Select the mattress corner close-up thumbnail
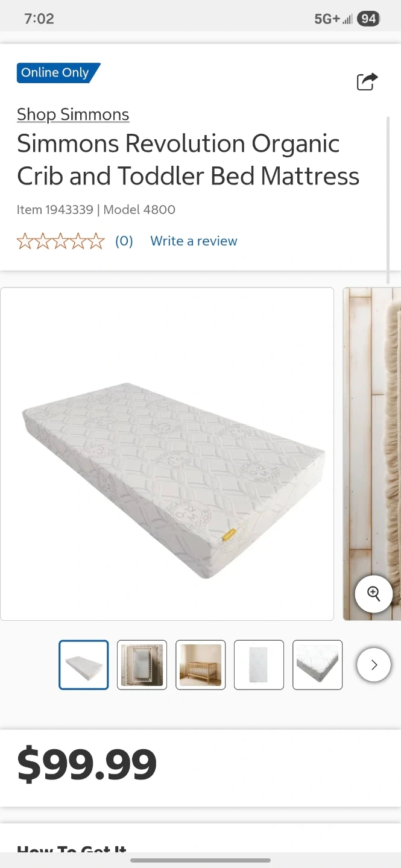 click(317, 665)
